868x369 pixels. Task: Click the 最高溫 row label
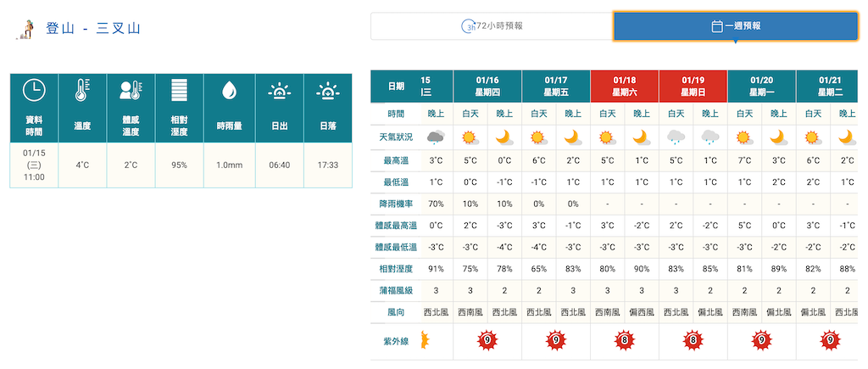click(x=396, y=160)
